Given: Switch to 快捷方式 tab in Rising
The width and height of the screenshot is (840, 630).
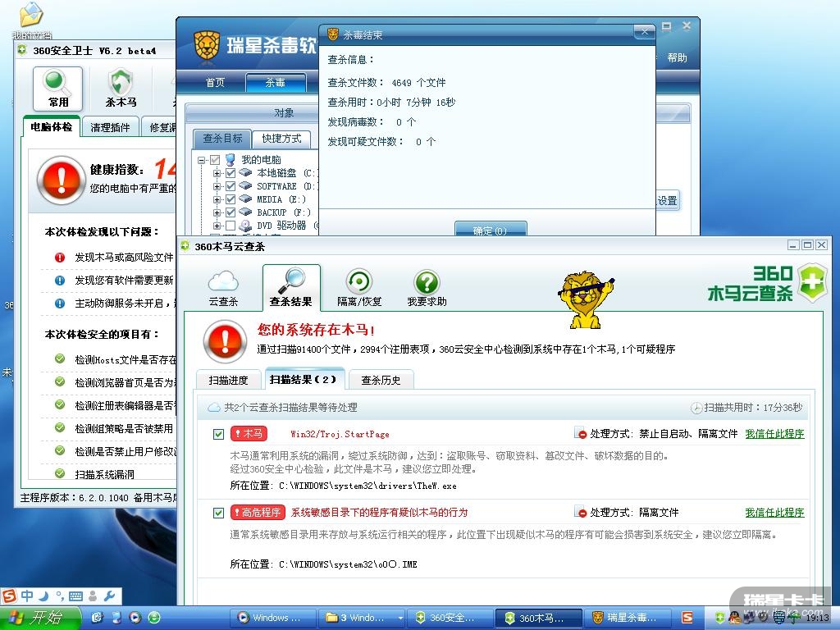Looking at the screenshot, I should (x=282, y=139).
